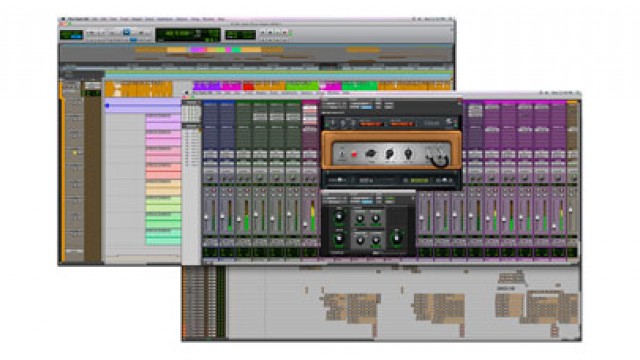Open the Apple menu
Viewport: 640px width, 360px height.
pos(63,19)
